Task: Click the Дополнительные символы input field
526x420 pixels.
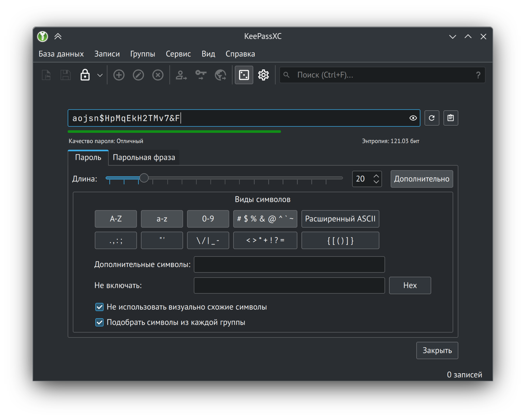Action: tap(289, 265)
